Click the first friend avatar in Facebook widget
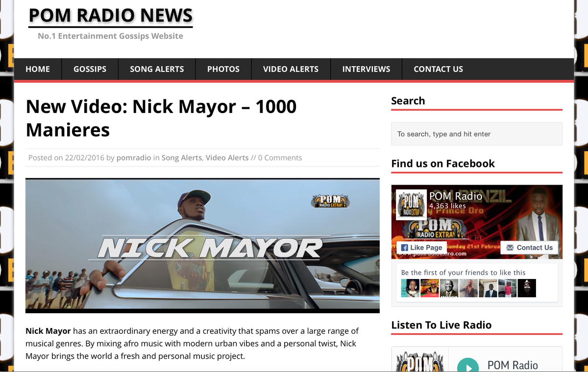 click(x=410, y=288)
